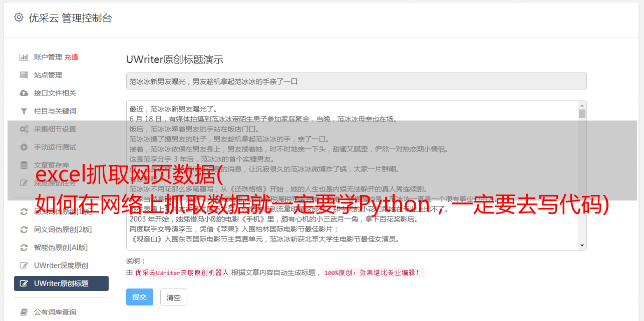Click the line starting 6 月 18 日，有媒体拍摄到

[263, 119]
